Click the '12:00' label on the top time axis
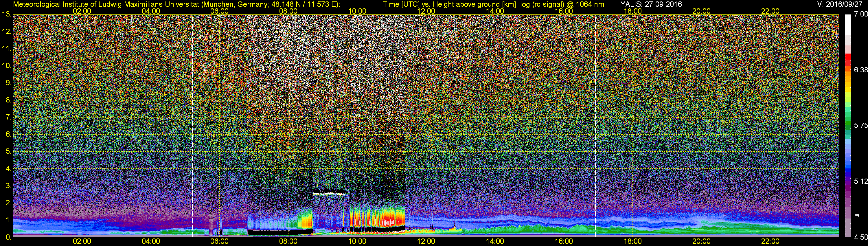Screen dimensions: 868x246 coord(426,11)
